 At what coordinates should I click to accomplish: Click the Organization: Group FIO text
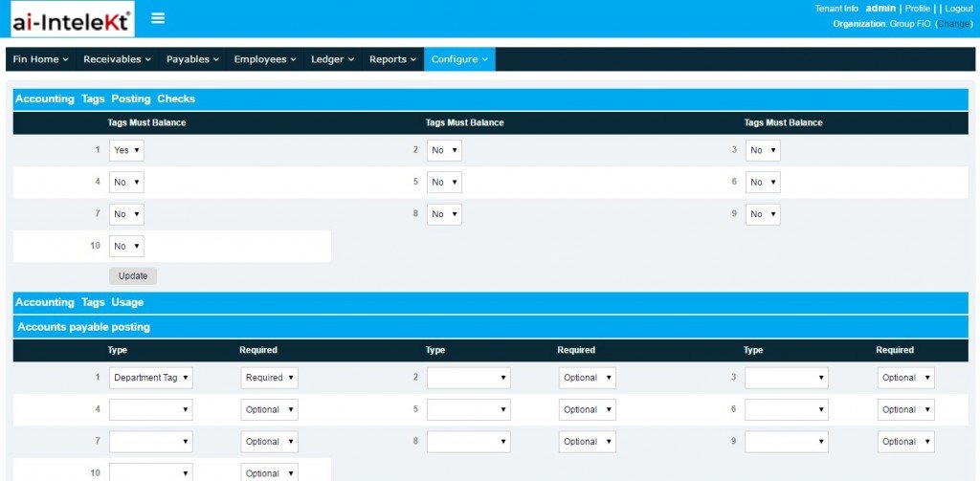coord(881,24)
